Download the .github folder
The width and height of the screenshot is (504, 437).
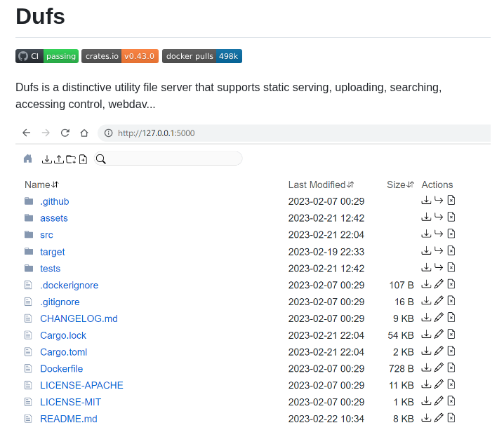point(426,201)
